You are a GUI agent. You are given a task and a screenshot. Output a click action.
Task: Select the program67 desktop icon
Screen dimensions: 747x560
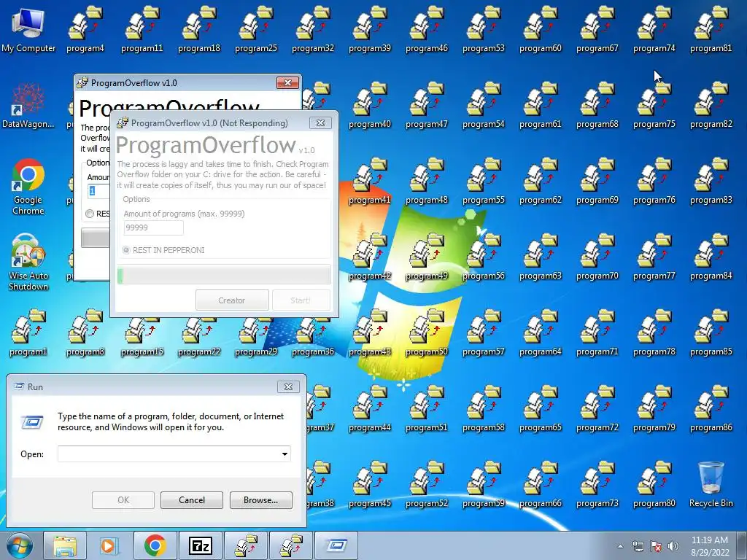[597, 29]
